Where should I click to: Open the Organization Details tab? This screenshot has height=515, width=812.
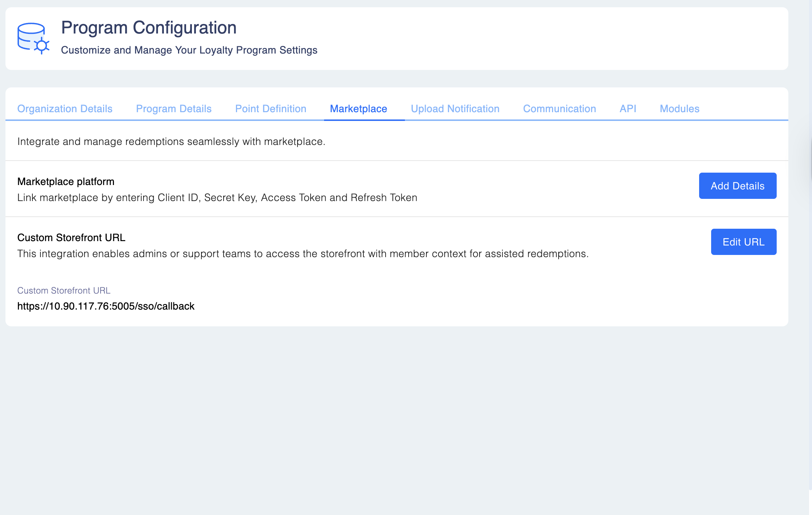click(x=65, y=109)
